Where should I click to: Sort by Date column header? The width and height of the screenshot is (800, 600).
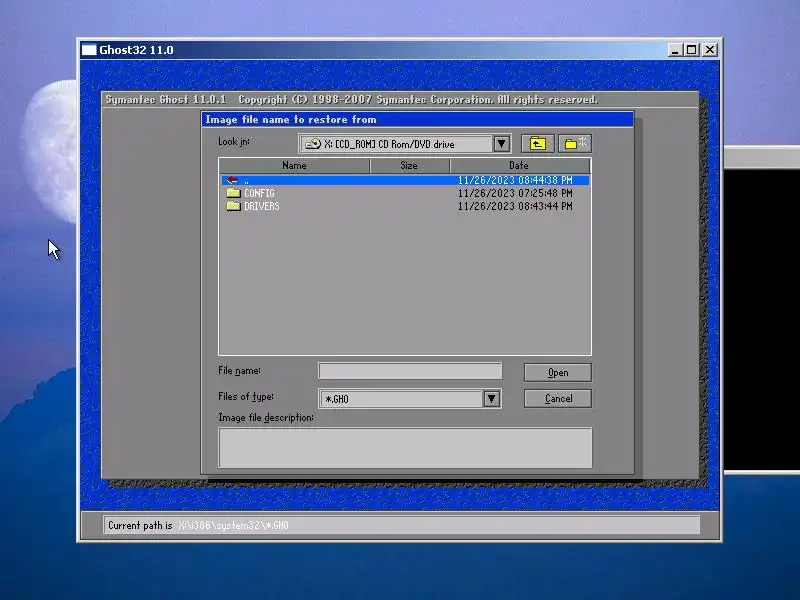coord(520,165)
